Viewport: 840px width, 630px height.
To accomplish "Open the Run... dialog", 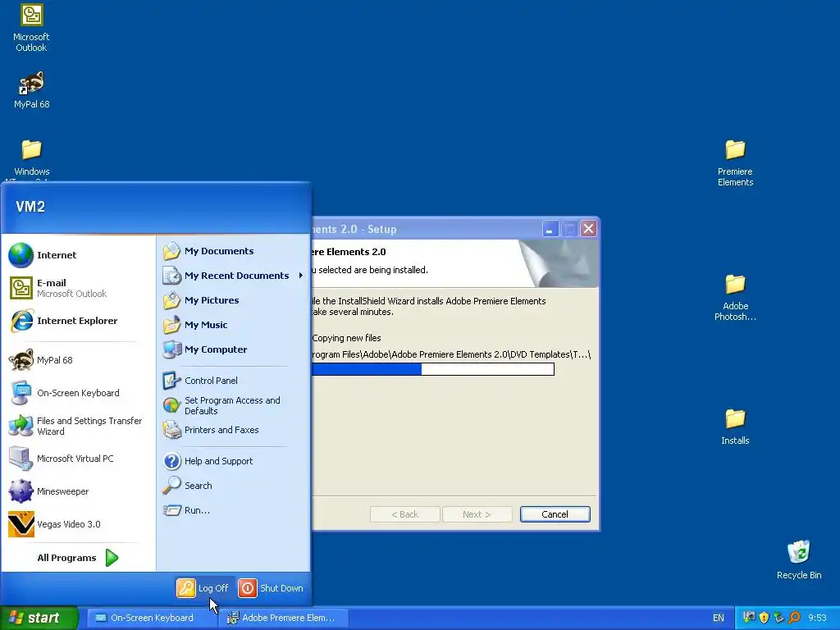I will pos(234,510).
